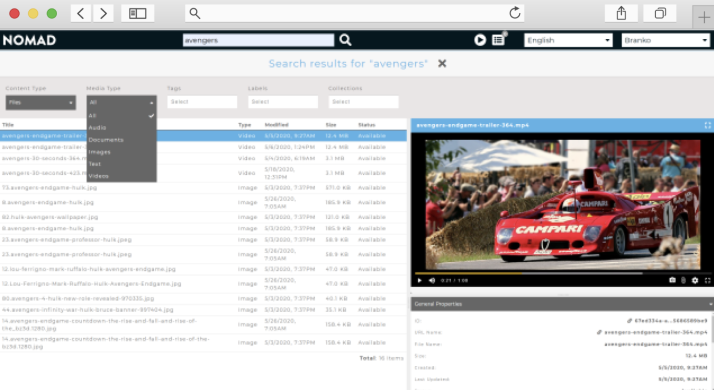Select 44.avengers-infinity-war-hulk-bruce-banner row
This screenshot has width=714, height=390.
[x=203, y=310]
